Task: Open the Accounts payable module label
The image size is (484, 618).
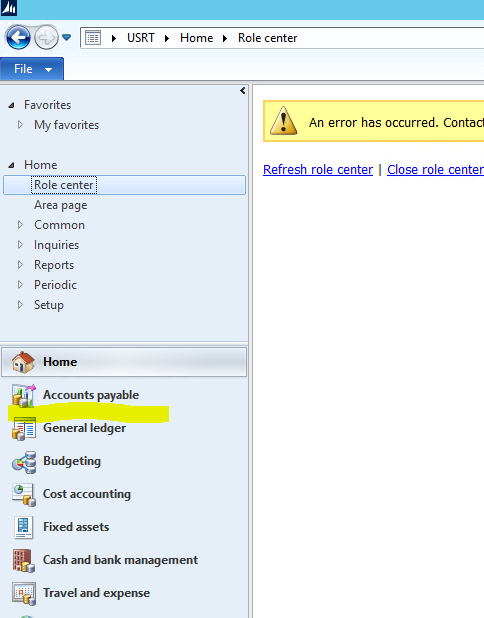Action: (x=91, y=395)
